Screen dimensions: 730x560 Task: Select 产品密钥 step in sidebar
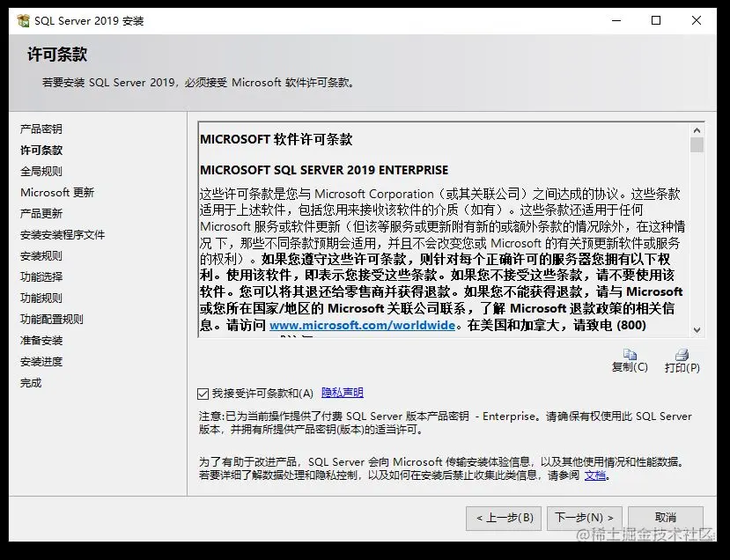[x=41, y=129]
